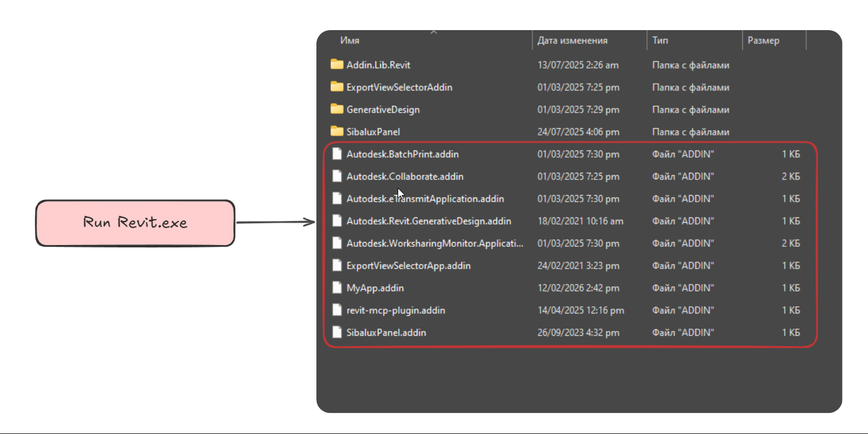Sort files by the Тип column header
The image size is (868, 434).
660,40
